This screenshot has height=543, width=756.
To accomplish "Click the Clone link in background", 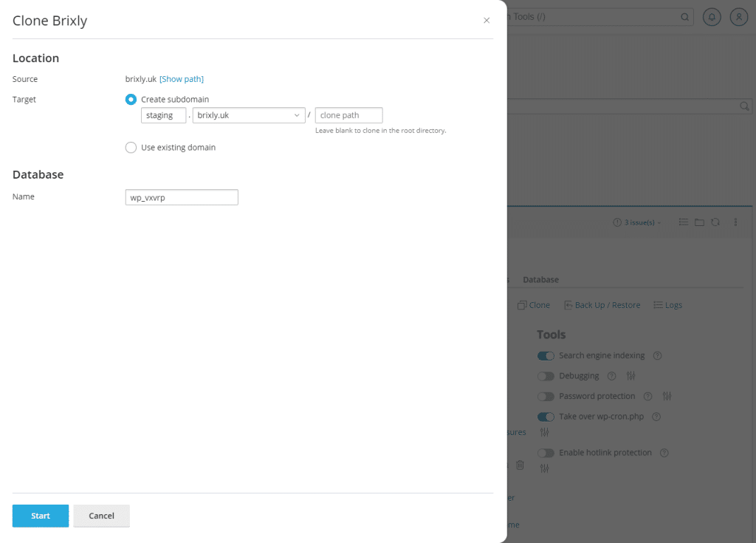I will [x=539, y=305].
